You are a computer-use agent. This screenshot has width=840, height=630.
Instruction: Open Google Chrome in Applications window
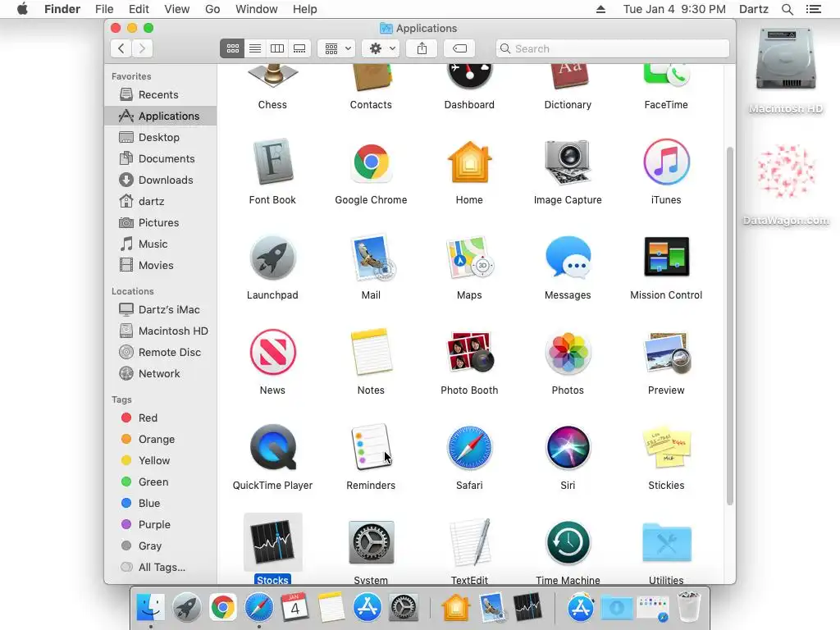click(x=371, y=162)
